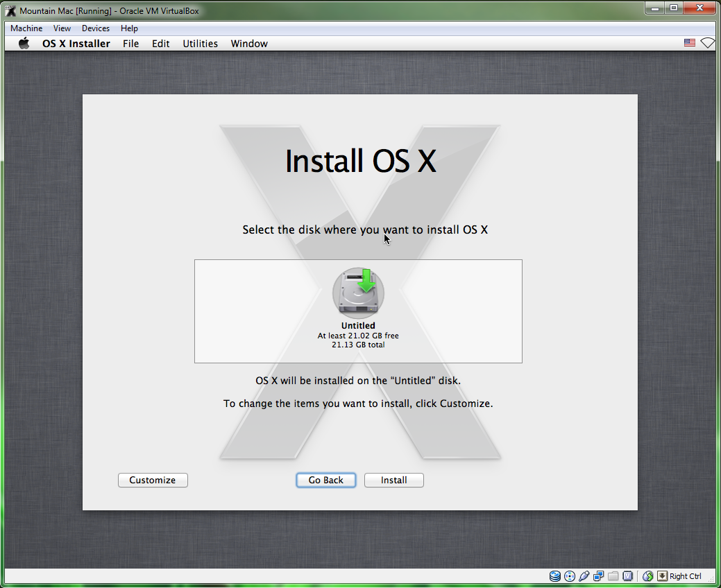Click the Go Back button
Image resolution: width=721 pixels, height=588 pixels.
point(326,480)
